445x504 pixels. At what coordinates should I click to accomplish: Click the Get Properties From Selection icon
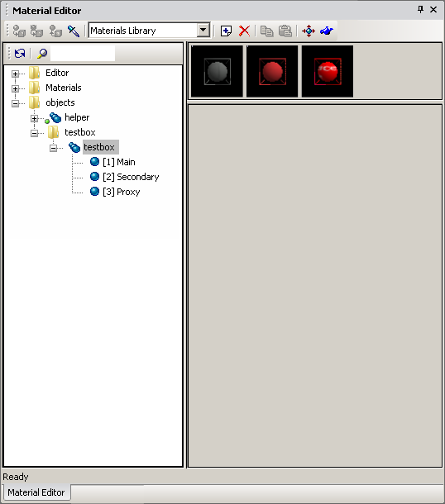(55, 31)
